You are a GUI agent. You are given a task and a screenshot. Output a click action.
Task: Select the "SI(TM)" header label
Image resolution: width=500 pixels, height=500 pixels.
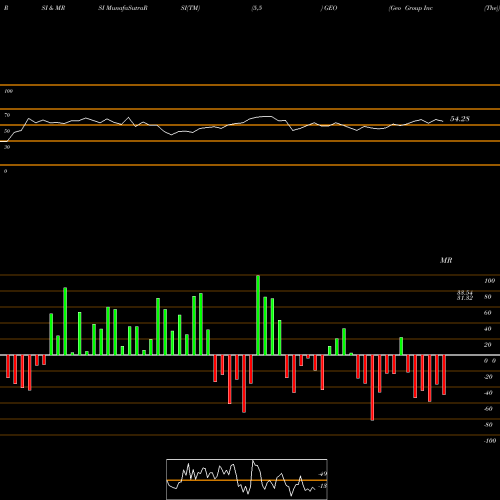pyautogui.click(x=190, y=8)
